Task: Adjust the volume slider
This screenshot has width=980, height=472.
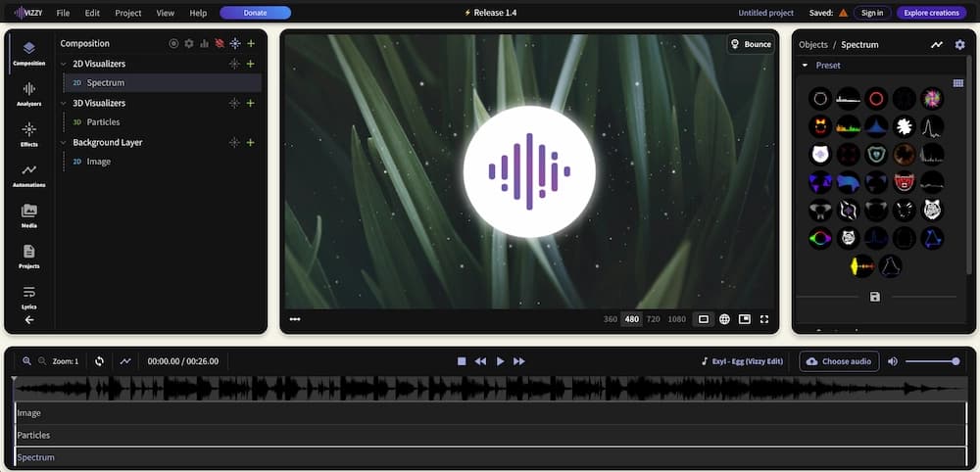Action: coord(933,361)
